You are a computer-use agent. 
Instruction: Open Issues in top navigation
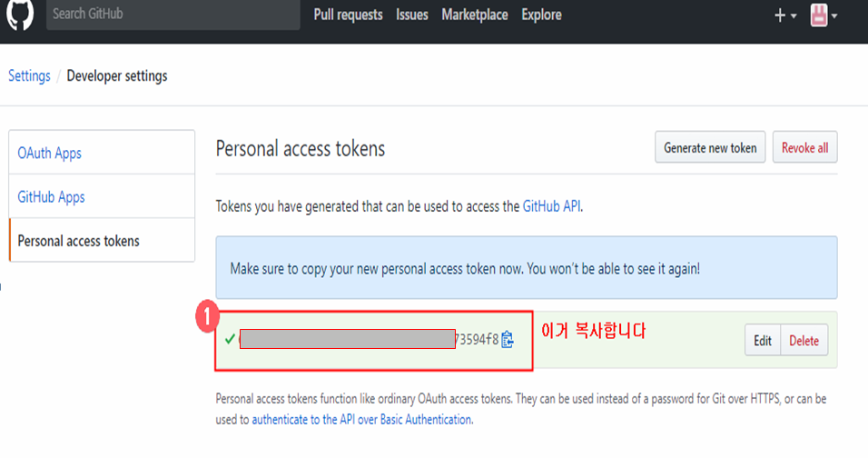[412, 15]
